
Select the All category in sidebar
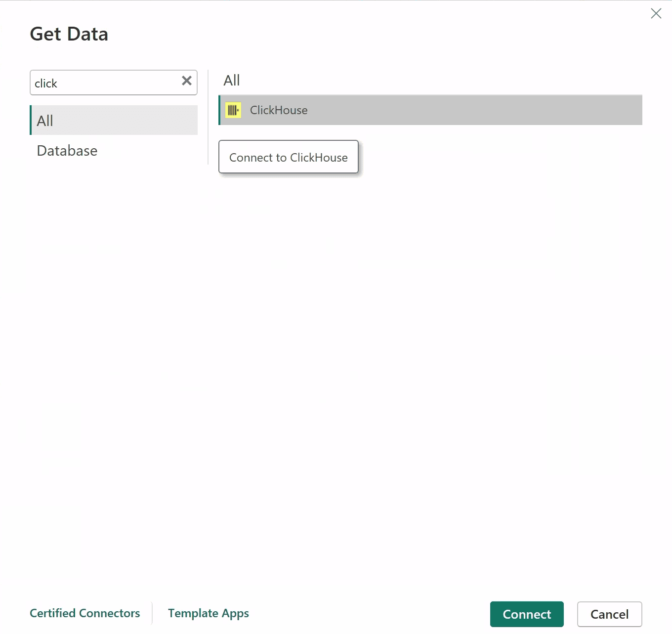[x=114, y=121]
